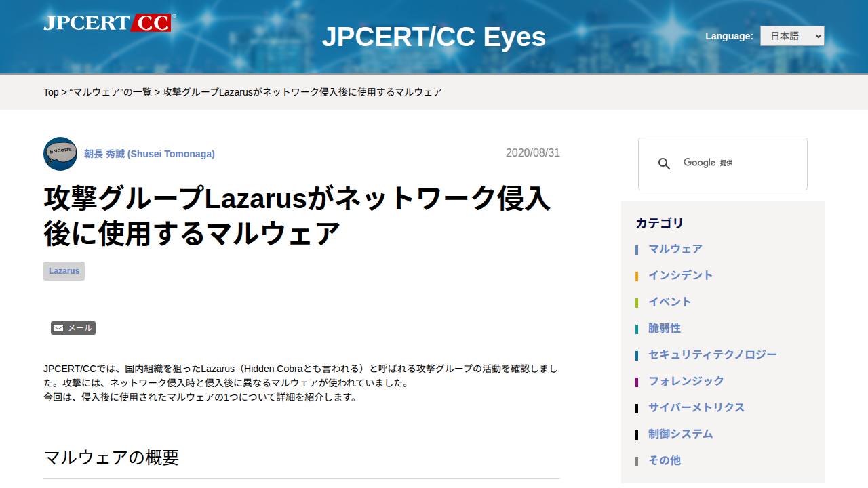Open the 脆弱性 category
This screenshot has width=868, height=488.
pos(665,328)
